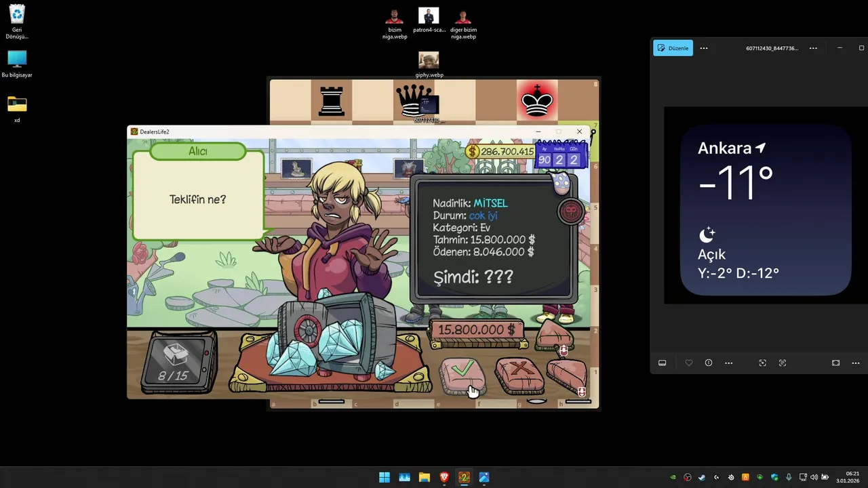Select the Bu bilgisayar desktop icon
The image size is (868, 488).
coord(17,64)
